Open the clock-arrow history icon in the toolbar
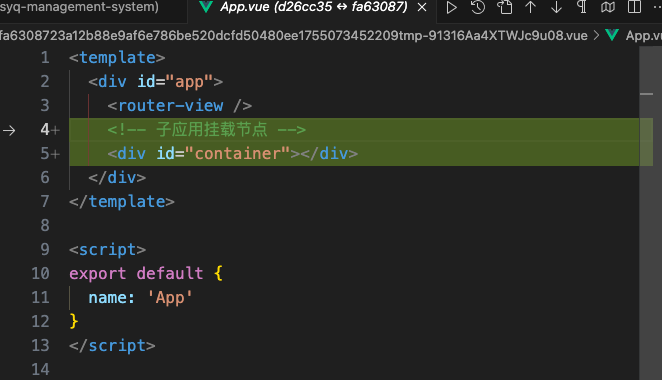Image resolution: width=662 pixels, height=380 pixels. [478, 7]
